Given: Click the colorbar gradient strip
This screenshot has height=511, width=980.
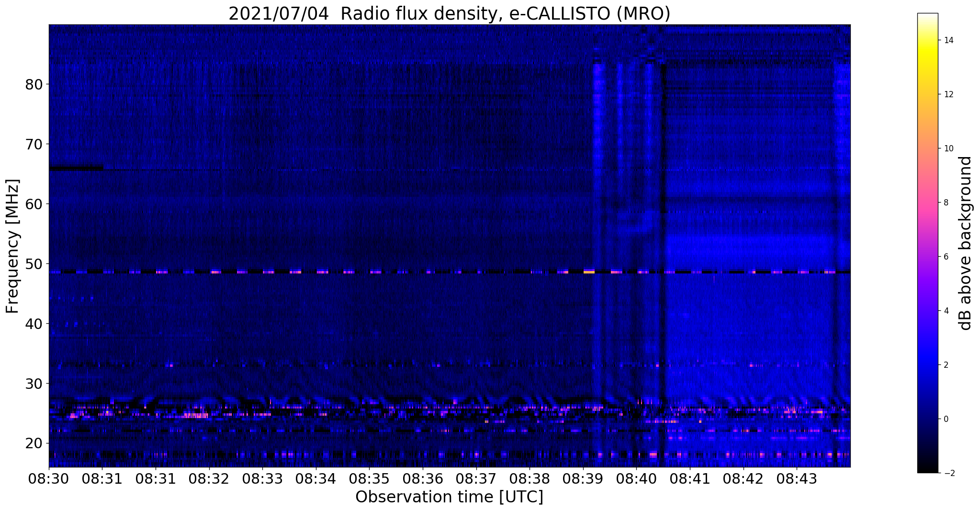Looking at the screenshot, I should (927, 243).
